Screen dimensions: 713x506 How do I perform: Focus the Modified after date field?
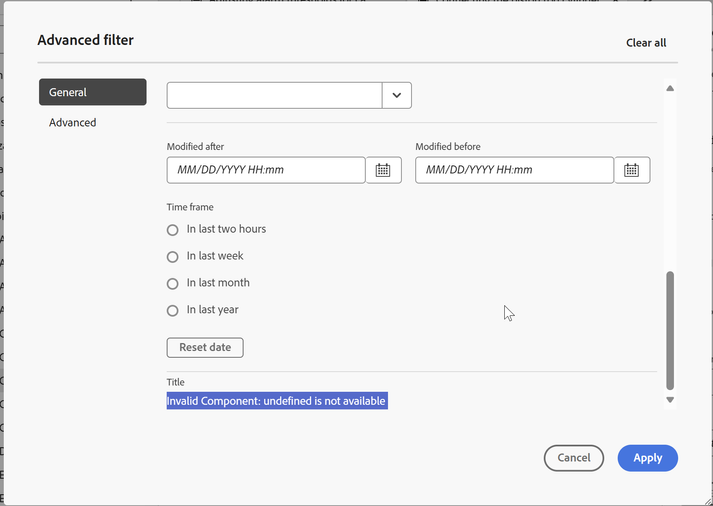(x=266, y=170)
